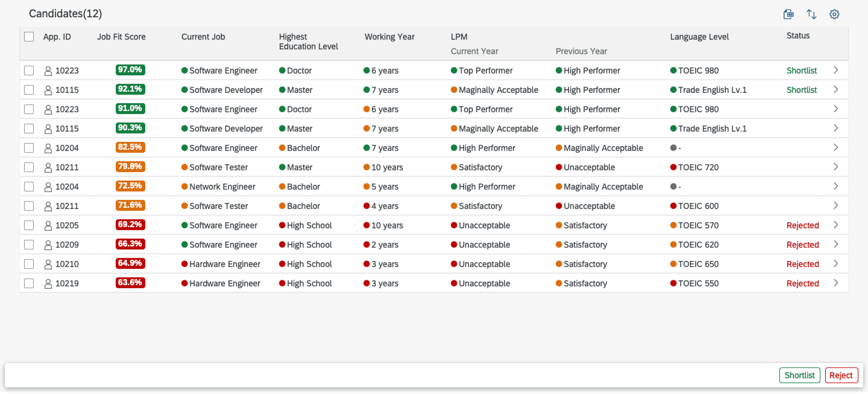Open navigation chevron for 97.0% row
The image size is (868, 394).
(836, 70)
